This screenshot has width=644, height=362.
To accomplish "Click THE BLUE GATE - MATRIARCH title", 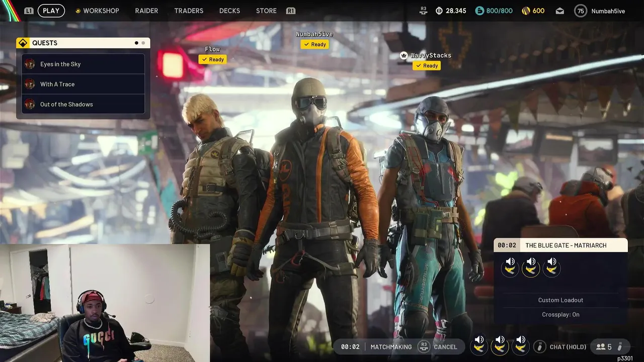I will (x=566, y=245).
